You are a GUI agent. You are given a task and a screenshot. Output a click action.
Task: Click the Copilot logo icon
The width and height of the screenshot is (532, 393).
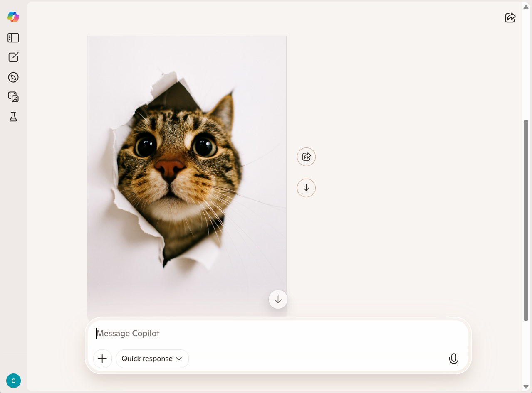(x=13, y=17)
